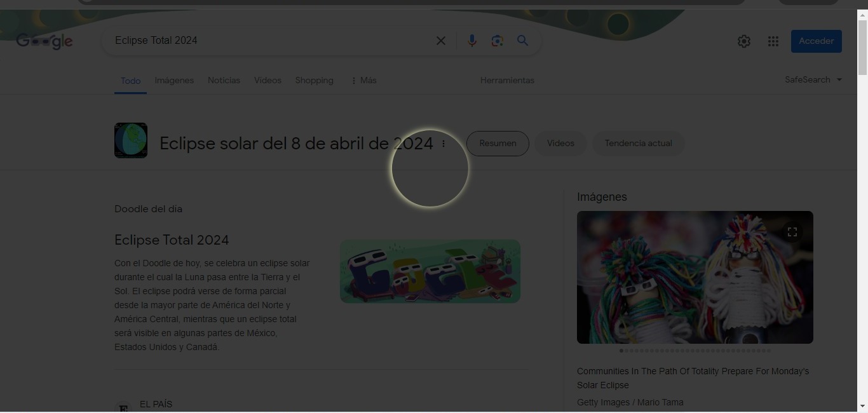Clear the search box text
This screenshot has height=413, width=868.
(440, 41)
